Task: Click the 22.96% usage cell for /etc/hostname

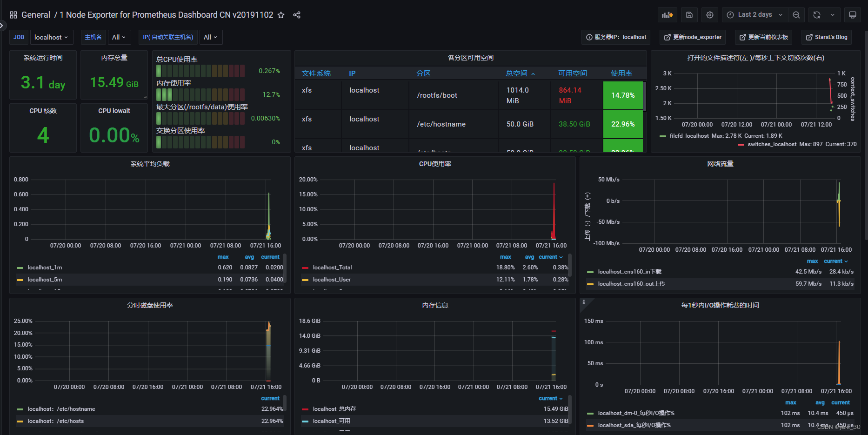Action: coord(623,124)
